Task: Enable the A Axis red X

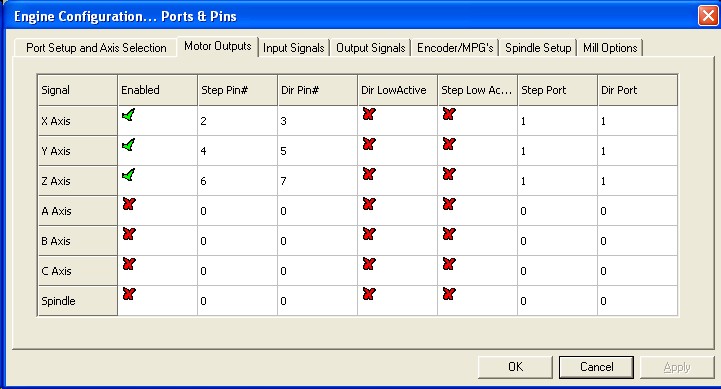Action: coord(129,204)
